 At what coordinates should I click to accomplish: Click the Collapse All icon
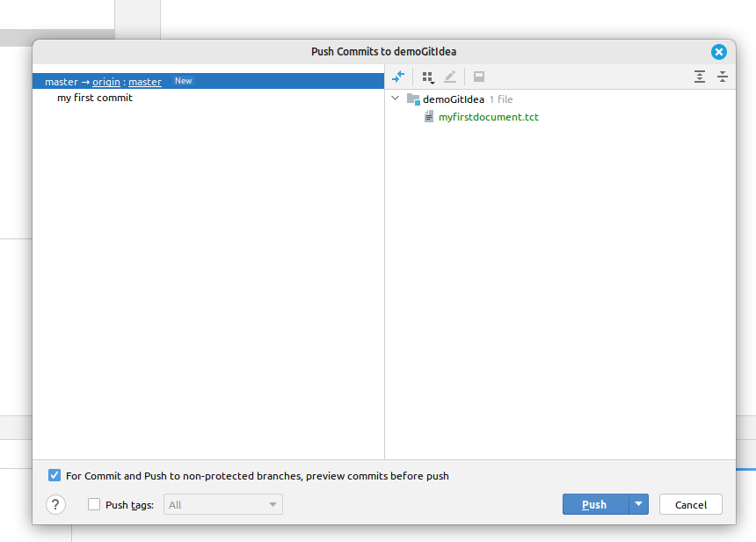click(723, 77)
